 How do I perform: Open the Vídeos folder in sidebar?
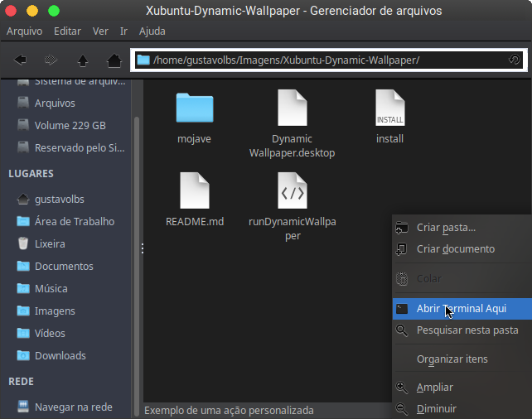[x=66, y=334]
